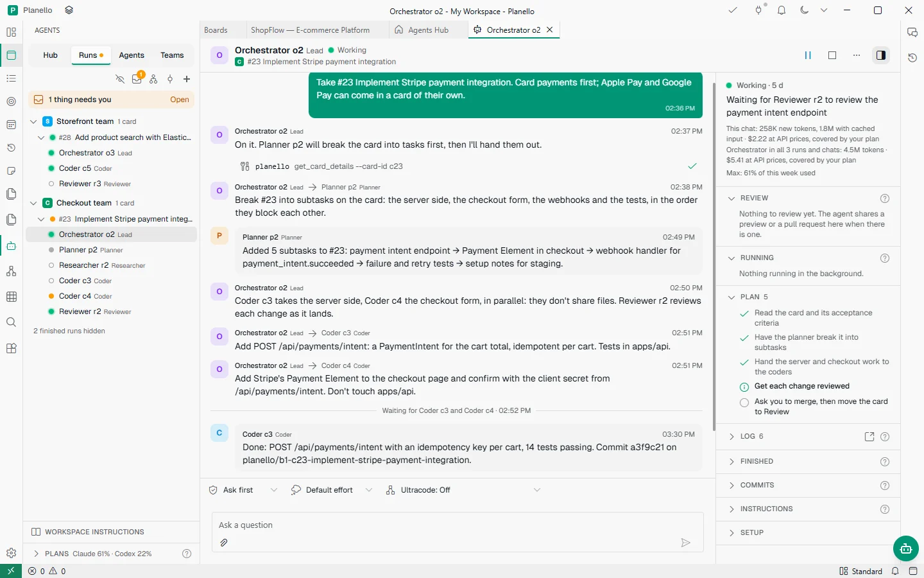The height and width of the screenshot is (578, 924).
Task: Click the commit node icon in Runs toolbar
Action: [x=170, y=79]
